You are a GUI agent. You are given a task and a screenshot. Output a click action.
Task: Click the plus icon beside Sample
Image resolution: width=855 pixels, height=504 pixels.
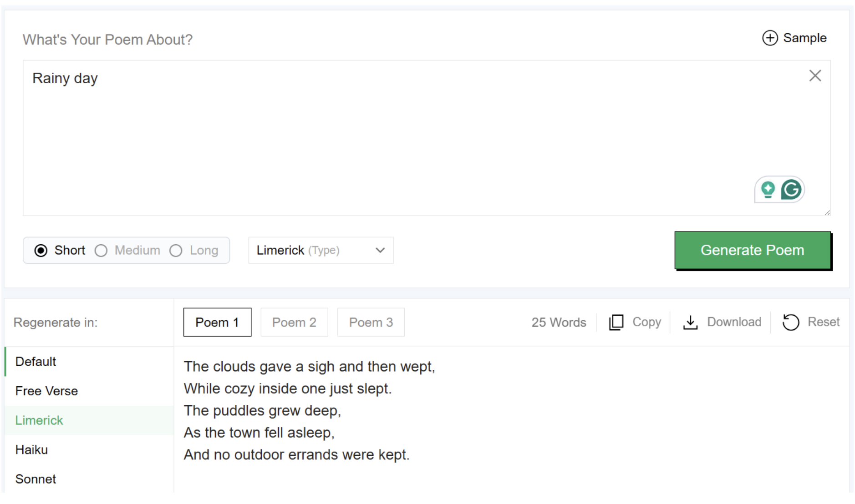click(769, 38)
